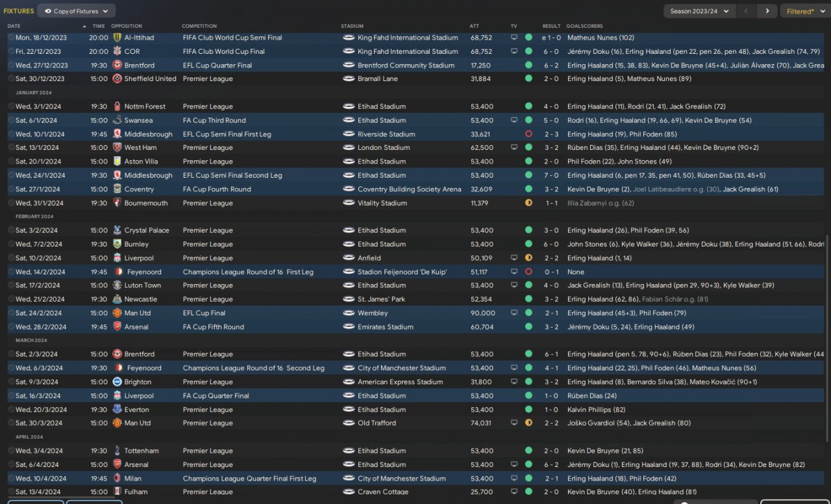Open the Stadion Feijenoord 'De Kuip' link

point(403,272)
